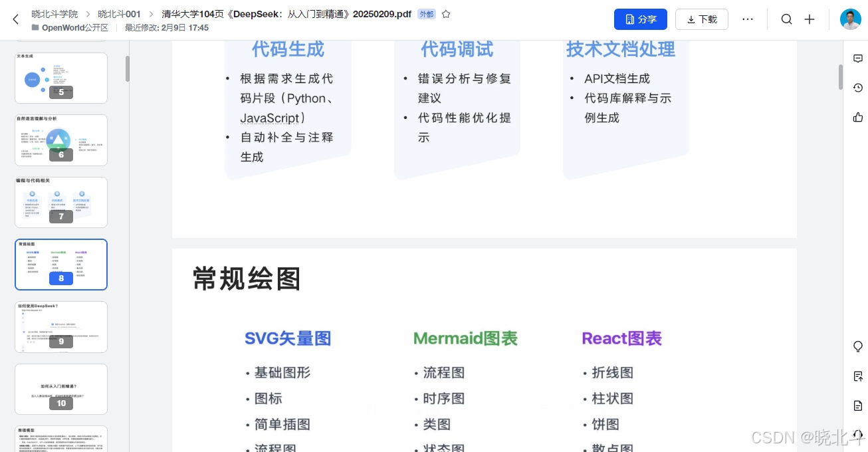This screenshot has width=868, height=452.
Task: Select page 8 thumbnail 常规绘图
Action: [61, 265]
